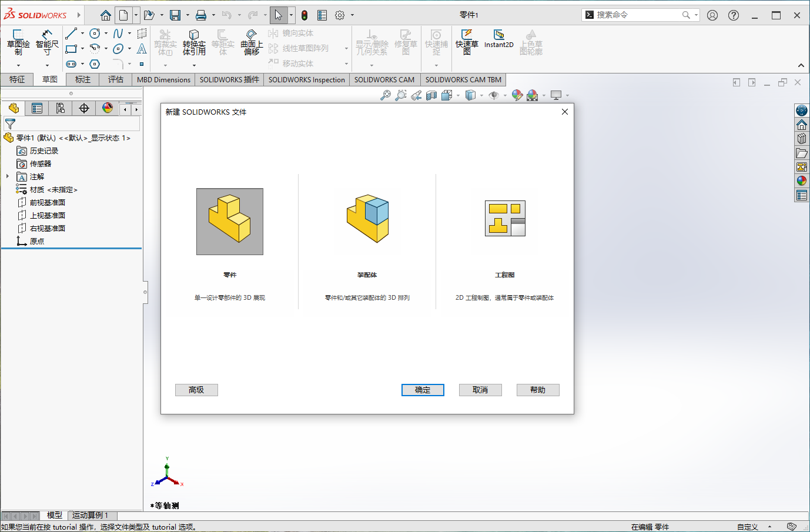The height and width of the screenshot is (532, 810).
Task: Select the sketch Text tool
Action: 142,49
